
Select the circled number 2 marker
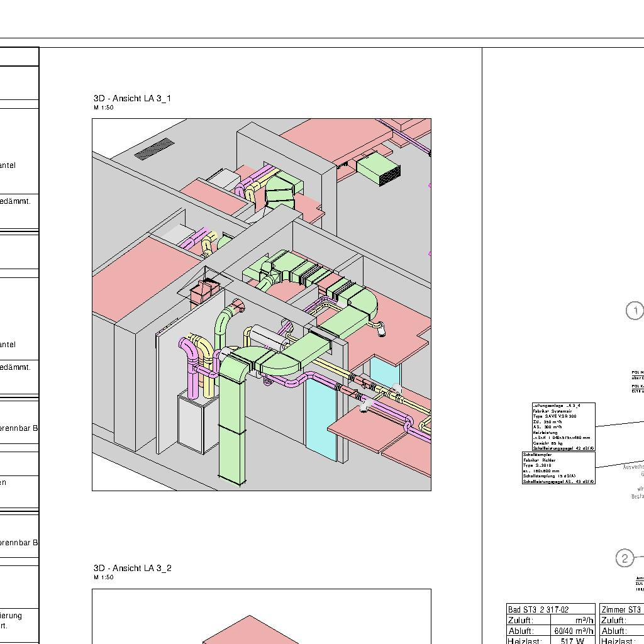click(x=624, y=558)
